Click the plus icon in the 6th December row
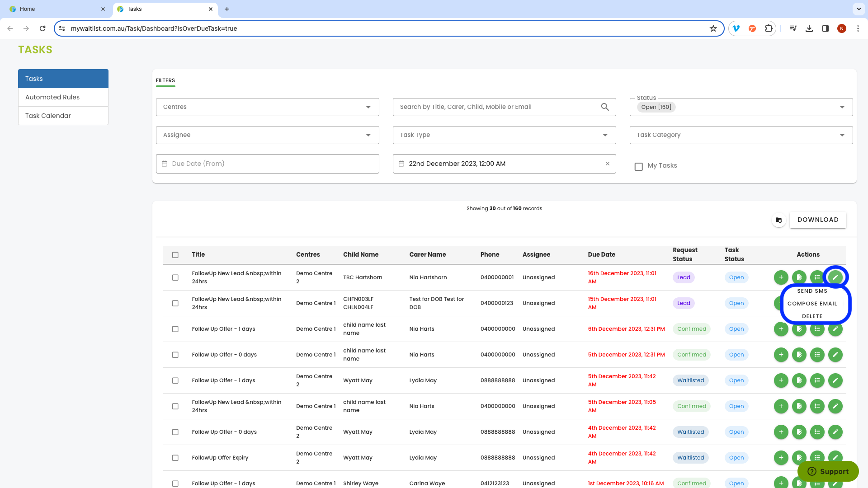The width and height of the screenshot is (868, 488). click(781, 329)
